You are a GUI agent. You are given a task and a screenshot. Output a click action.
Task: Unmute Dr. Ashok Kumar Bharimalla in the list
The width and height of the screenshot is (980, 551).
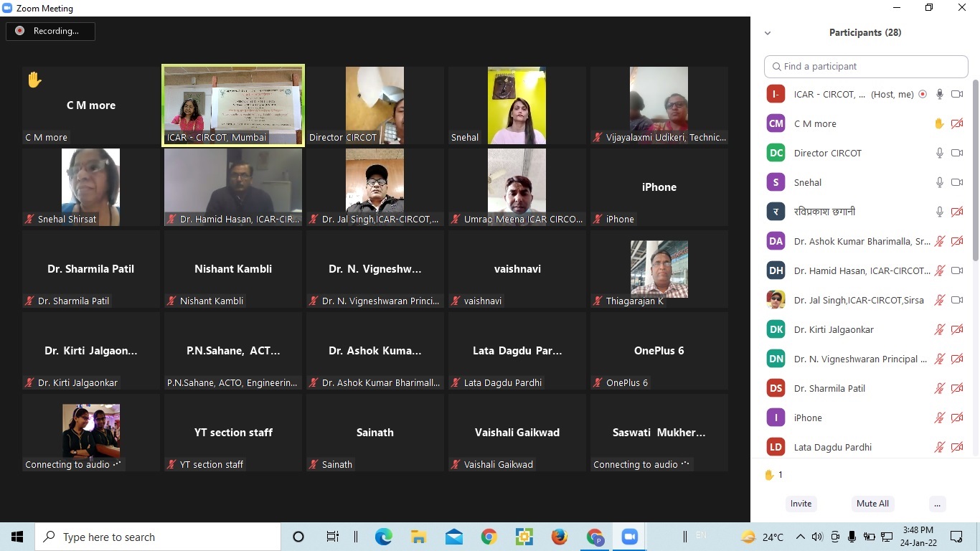coord(939,241)
